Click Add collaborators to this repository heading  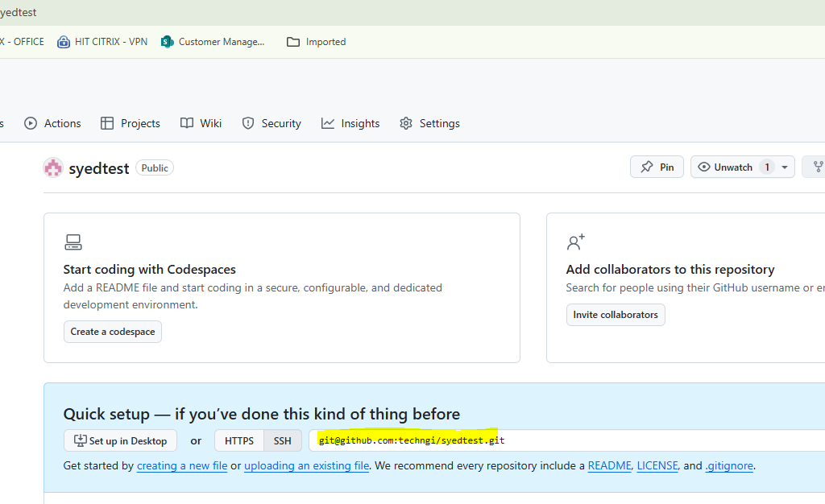[x=670, y=270]
